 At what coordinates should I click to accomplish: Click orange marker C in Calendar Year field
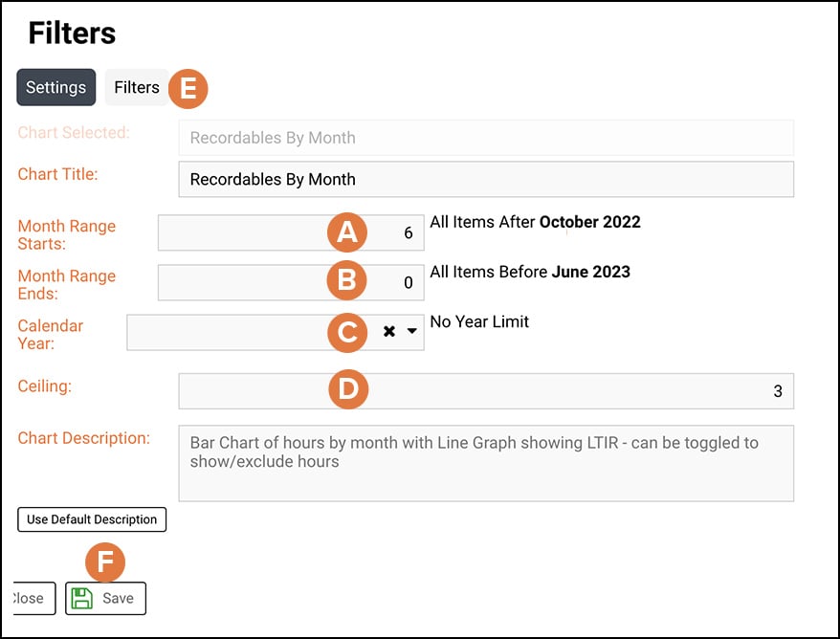tap(347, 333)
